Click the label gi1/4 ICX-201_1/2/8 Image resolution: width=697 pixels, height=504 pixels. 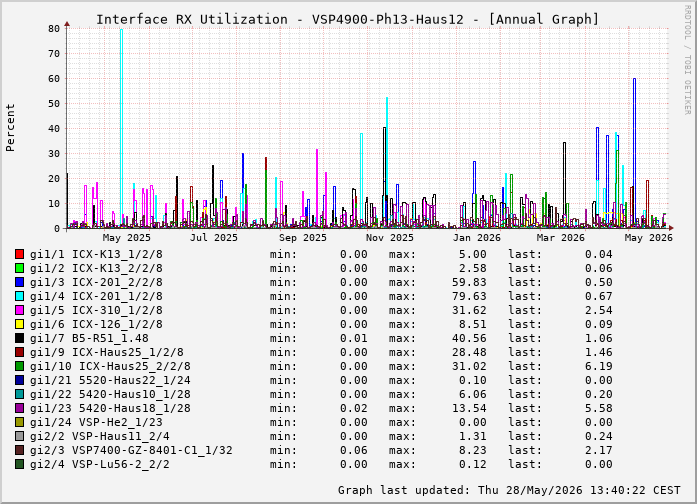pos(96,296)
